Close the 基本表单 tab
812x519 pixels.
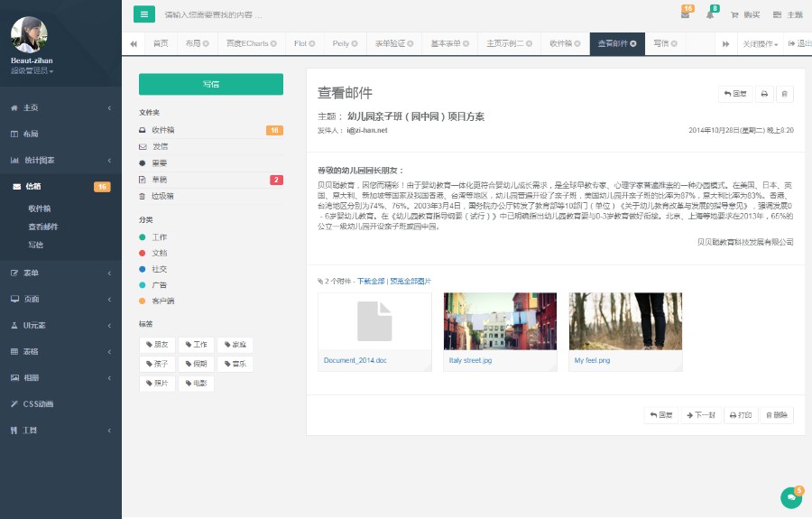click(466, 44)
